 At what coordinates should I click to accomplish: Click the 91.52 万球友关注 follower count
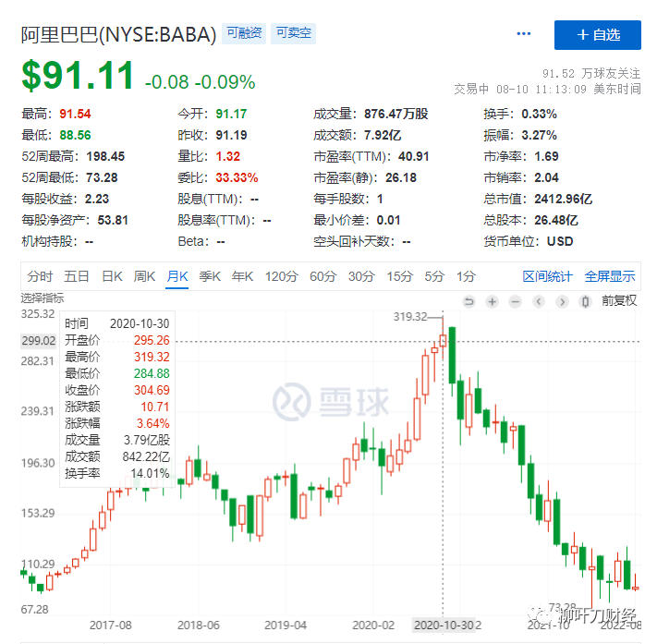(x=591, y=74)
